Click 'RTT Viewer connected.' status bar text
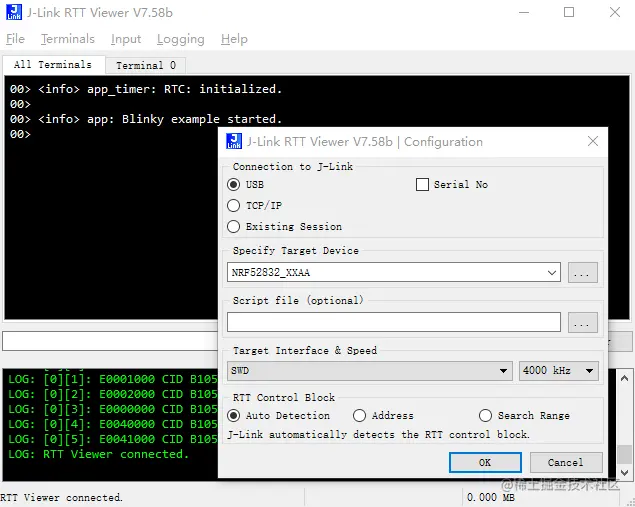 pyautogui.click(x=61, y=498)
